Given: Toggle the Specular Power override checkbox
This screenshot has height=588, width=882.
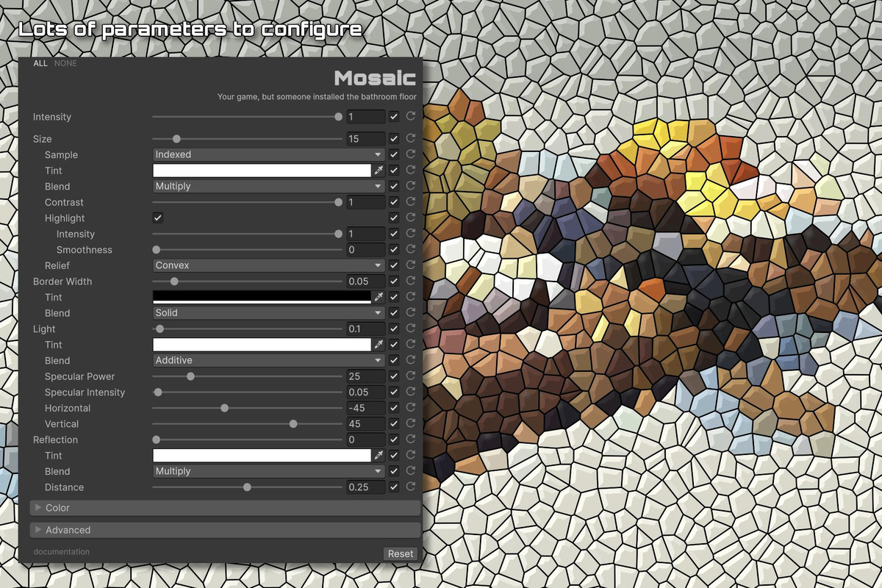Looking at the screenshot, I should [395, 376].
